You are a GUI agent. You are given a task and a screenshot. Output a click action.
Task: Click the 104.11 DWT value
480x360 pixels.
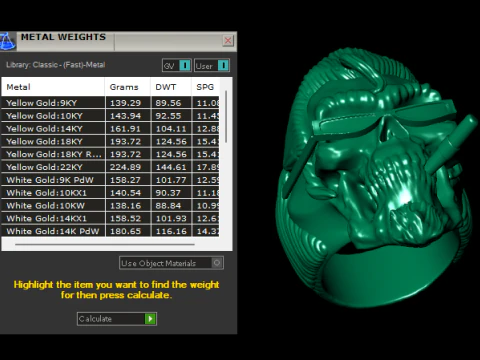pos(171,129)
